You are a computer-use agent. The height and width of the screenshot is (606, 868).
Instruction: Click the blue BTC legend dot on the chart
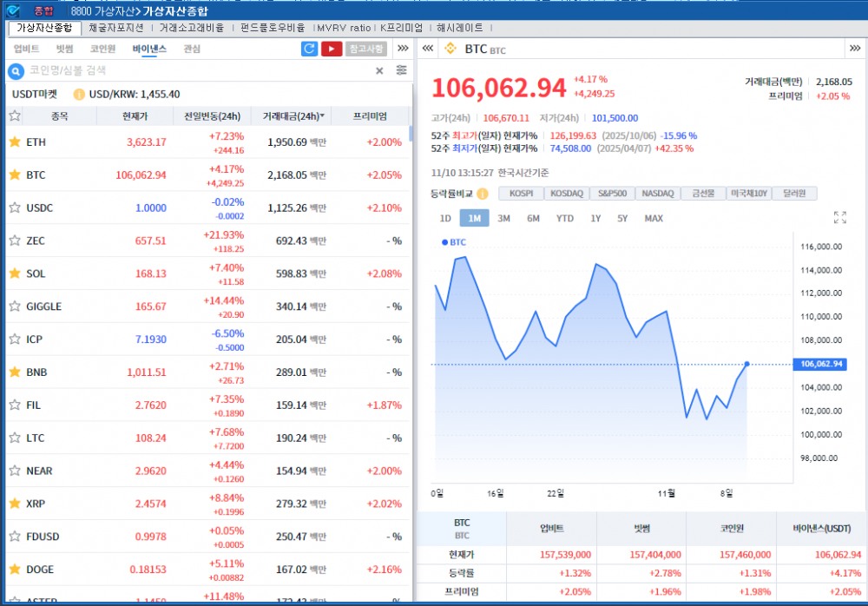click(443, 242)
